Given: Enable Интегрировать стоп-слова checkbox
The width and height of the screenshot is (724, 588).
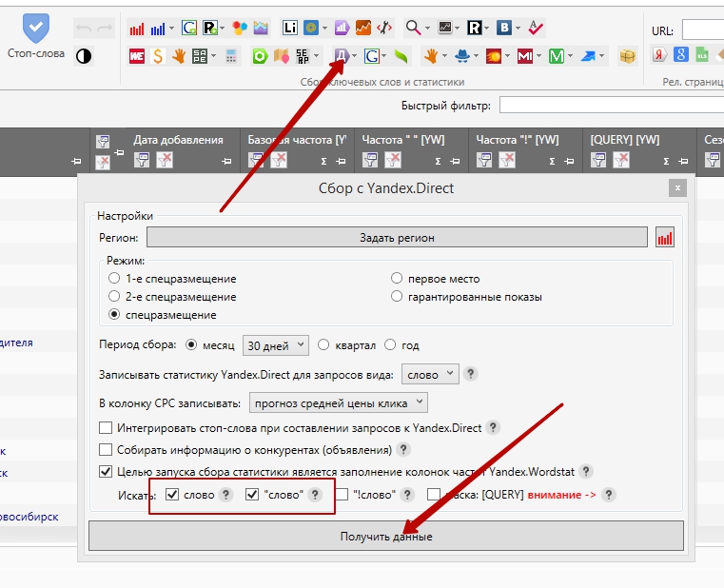Looking at the screenshot, I should point(106,428).
